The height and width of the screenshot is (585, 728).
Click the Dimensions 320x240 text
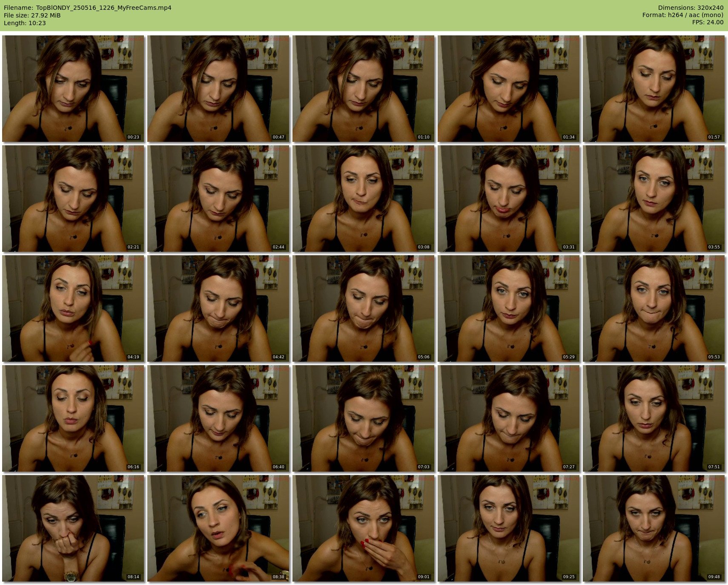tap(691, 8)
